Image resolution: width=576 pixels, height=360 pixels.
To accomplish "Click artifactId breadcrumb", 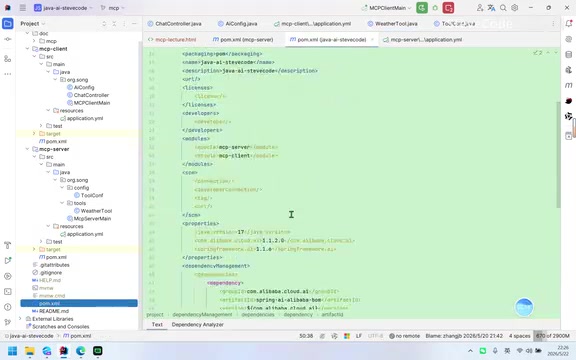I will coord(332,315).
